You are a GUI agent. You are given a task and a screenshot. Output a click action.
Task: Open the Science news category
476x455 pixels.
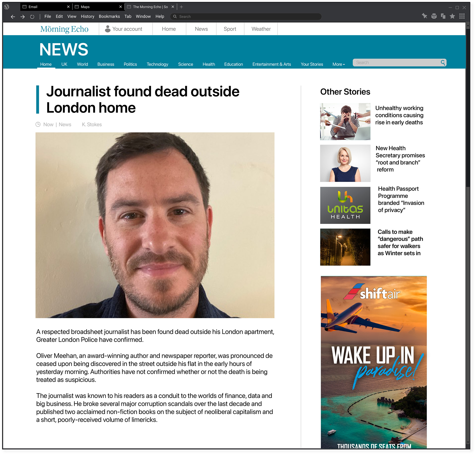point(185,64)
